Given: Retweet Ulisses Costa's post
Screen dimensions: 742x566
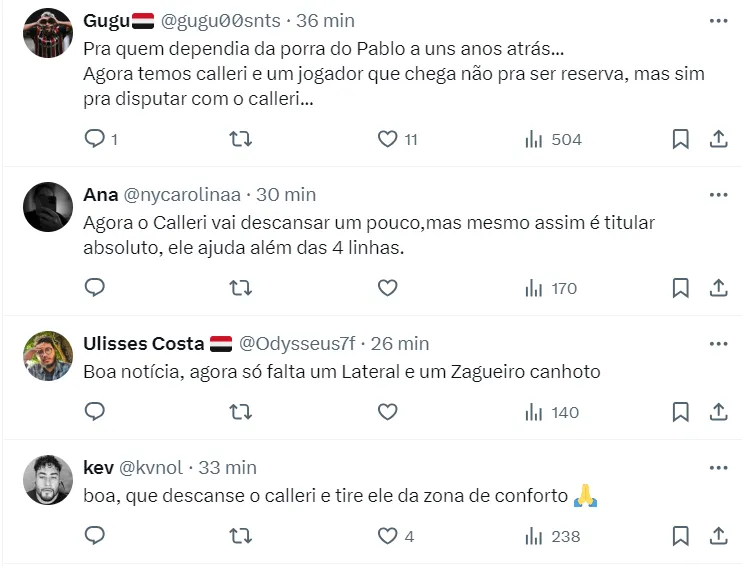Looking at the screenshot, I should pos(241,411).
